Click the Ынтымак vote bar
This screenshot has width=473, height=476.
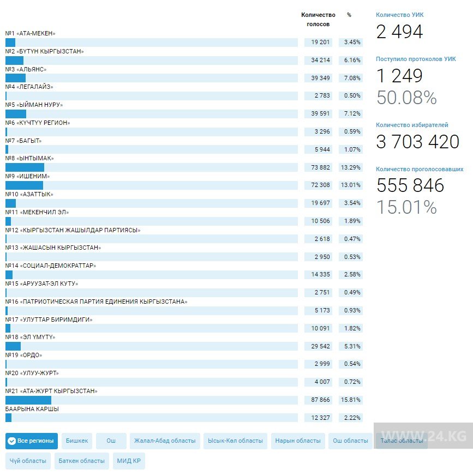pos(151,167)
